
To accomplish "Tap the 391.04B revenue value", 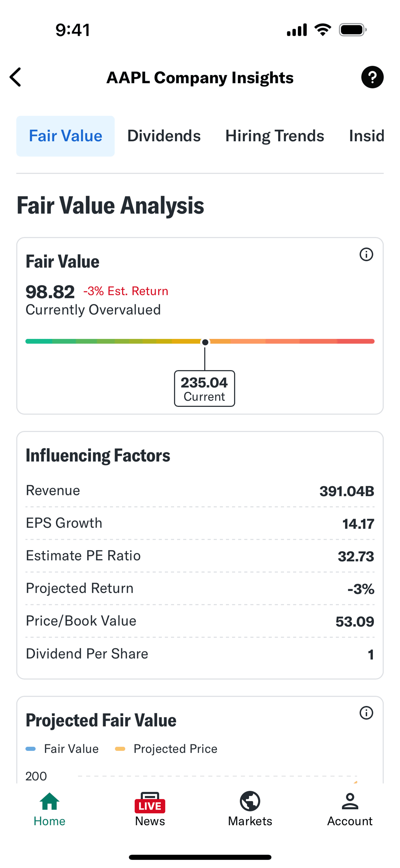I will tap(347, 491).
